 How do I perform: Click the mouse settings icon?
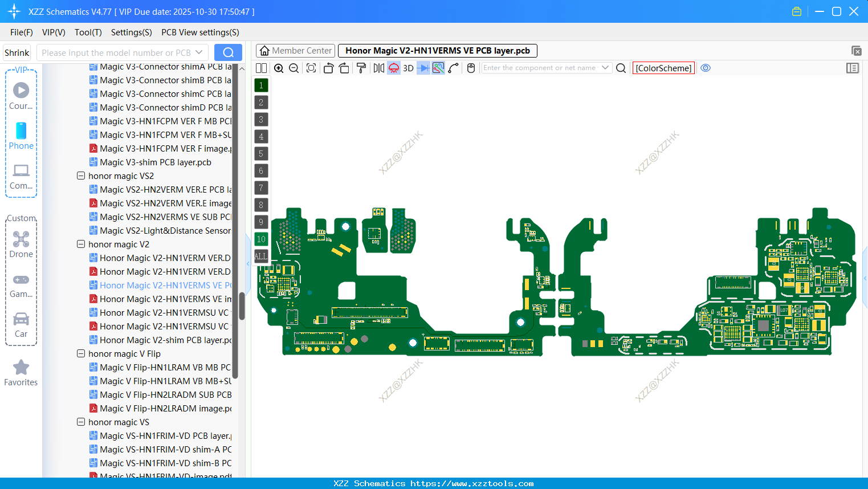click(x=471, y=68)
